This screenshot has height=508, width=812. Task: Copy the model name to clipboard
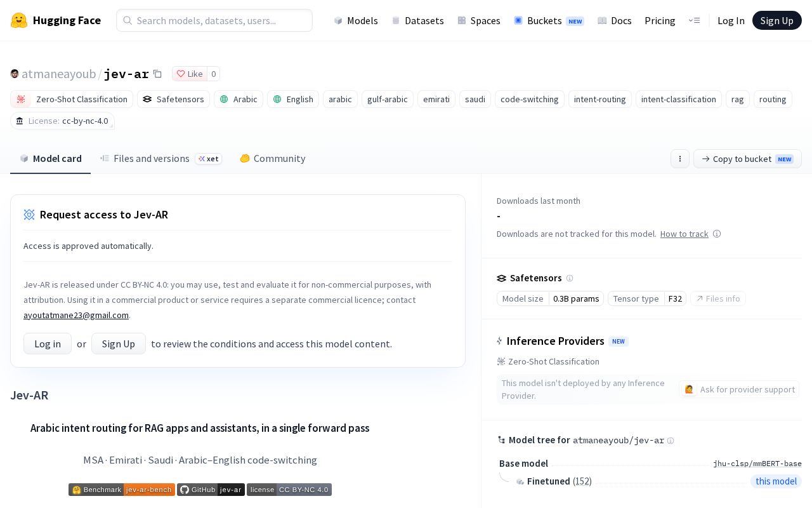click(157, 74)
